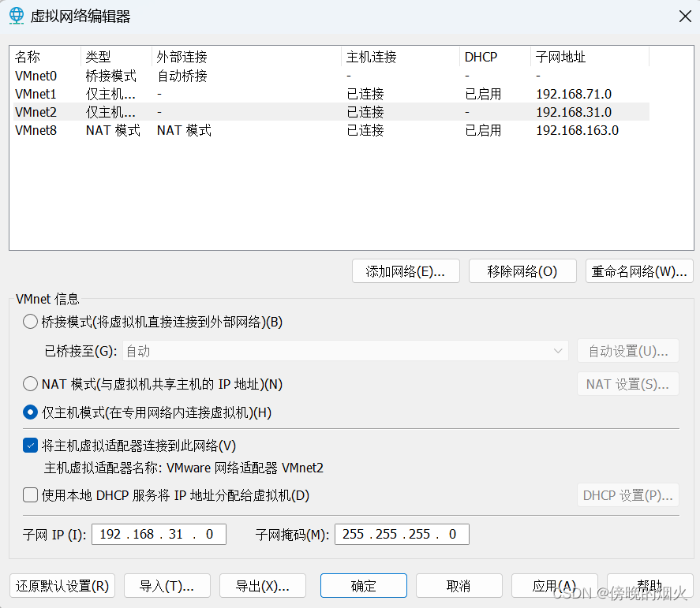Click 已连接 host cell of VMnet2

point(365,112)
